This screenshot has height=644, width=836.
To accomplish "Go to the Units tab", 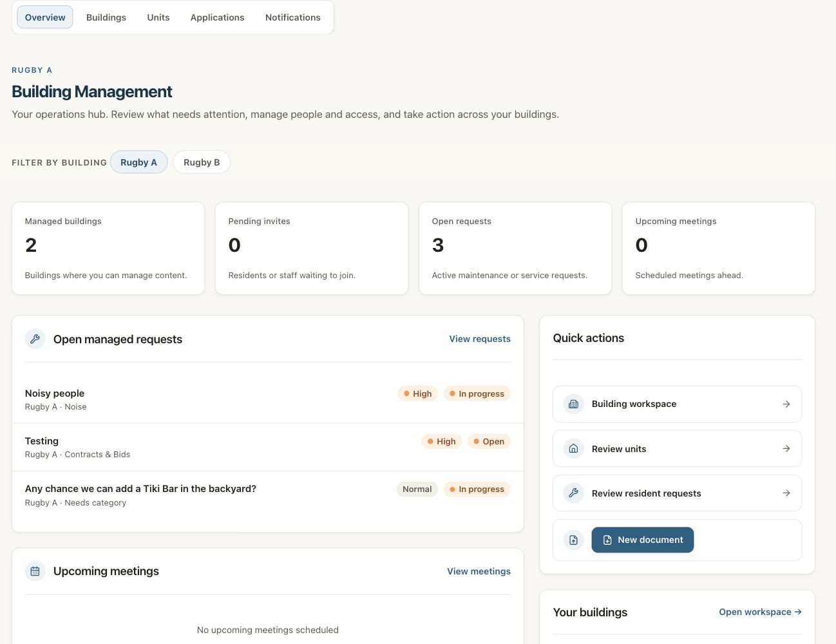I will coord(158,17).
